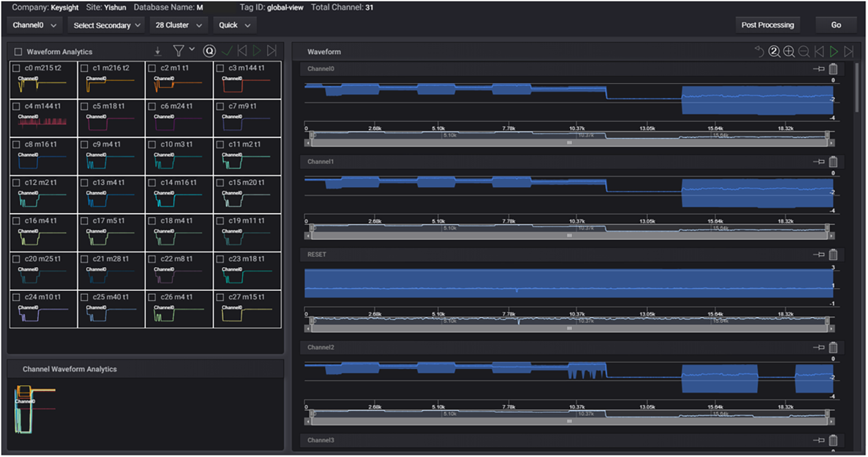868x457 pixels.
Task: Select the c4 m144 t1 cluster checkbox
Action: point(16,106)
